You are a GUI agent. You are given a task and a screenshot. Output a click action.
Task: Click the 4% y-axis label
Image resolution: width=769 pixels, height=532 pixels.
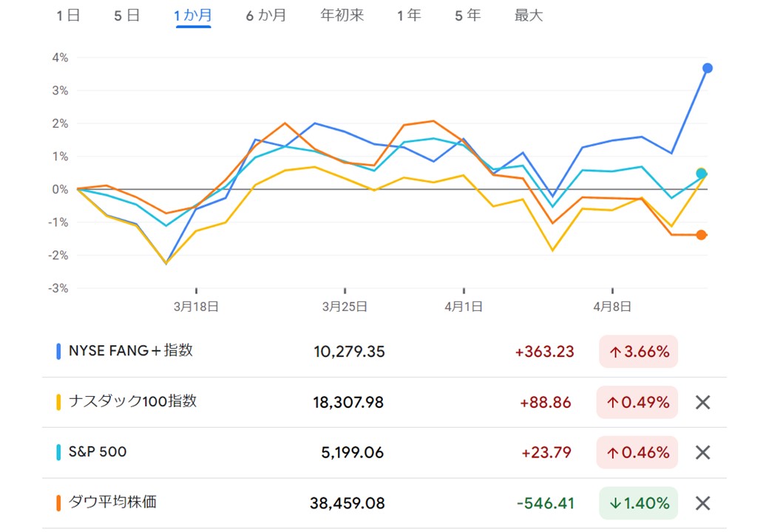(61, 58)
